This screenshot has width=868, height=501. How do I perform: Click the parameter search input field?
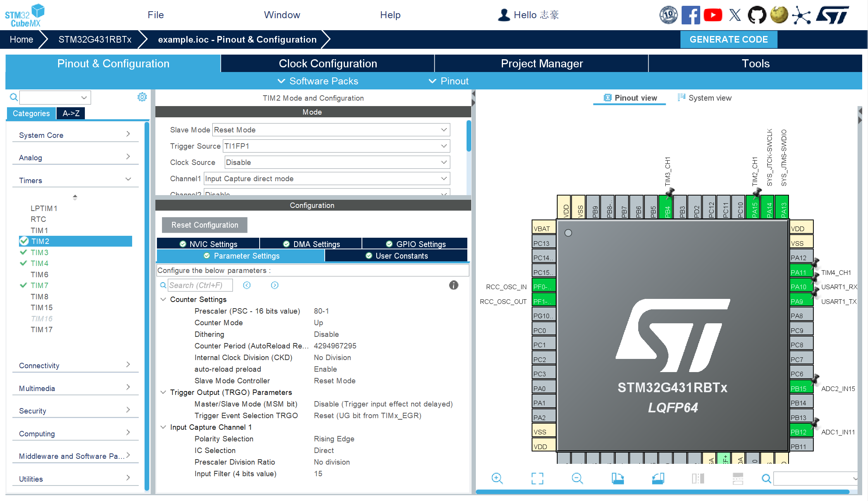(200, 285)
